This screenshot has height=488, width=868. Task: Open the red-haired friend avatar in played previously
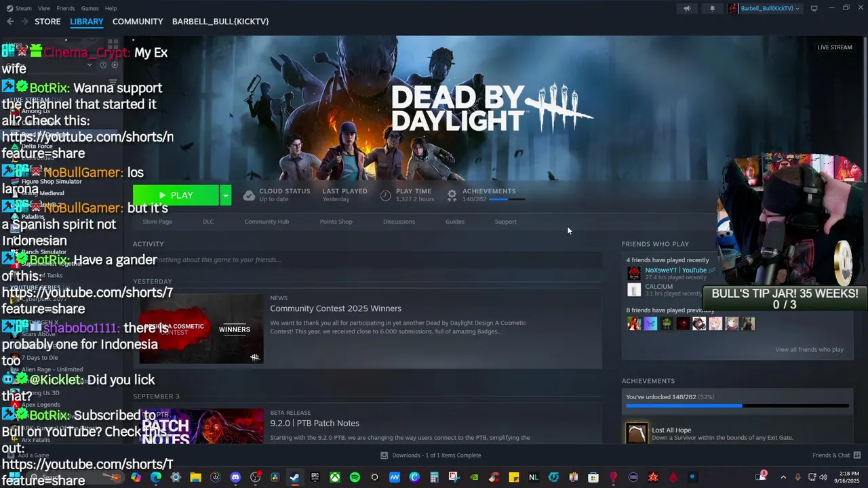point(634,323)
